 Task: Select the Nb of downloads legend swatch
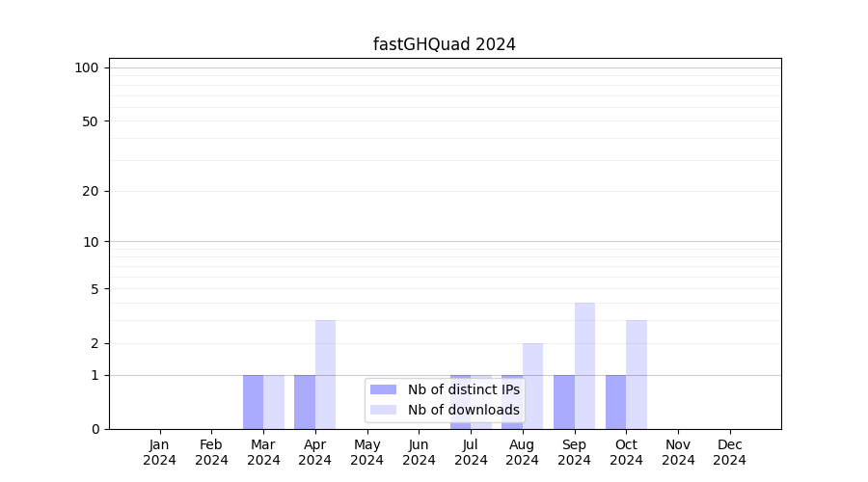click(383, 410)
